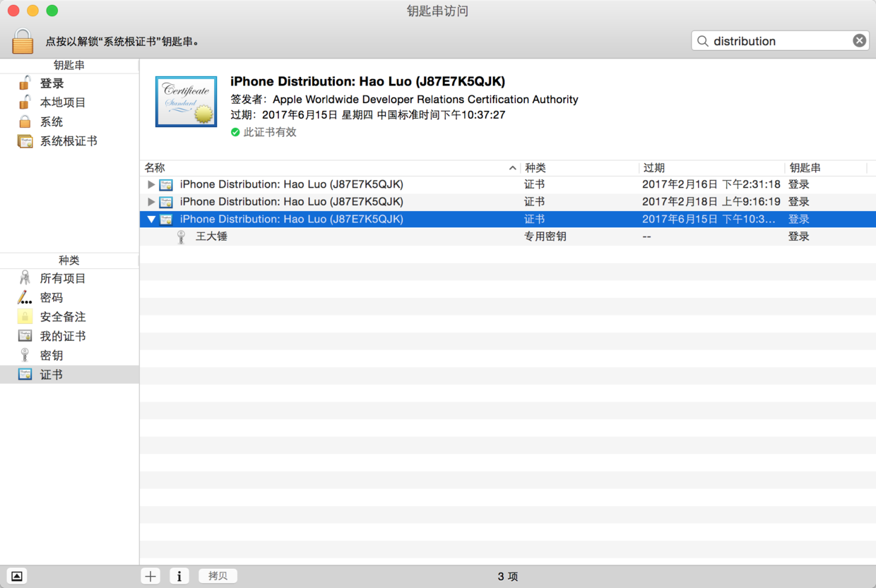This screenshot has height=588, width=876.
Task: Click the 种类 sidebar section header
Action: (x=69, y=260)
